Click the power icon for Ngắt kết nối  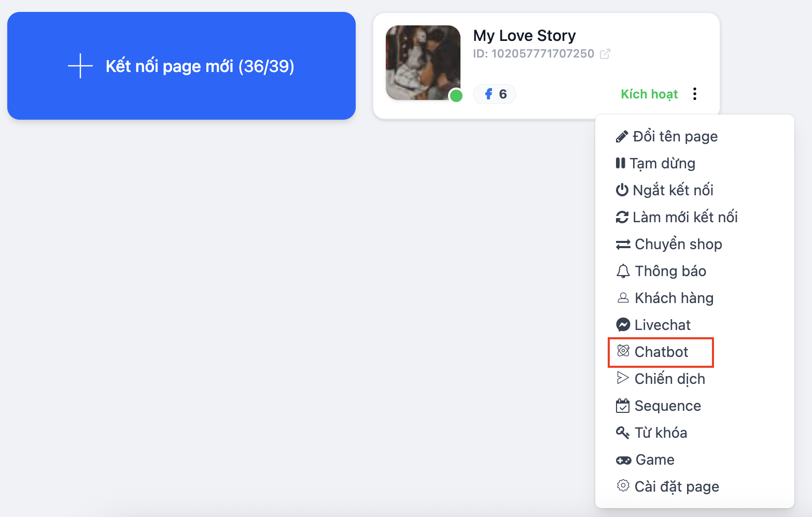(622, 190)
